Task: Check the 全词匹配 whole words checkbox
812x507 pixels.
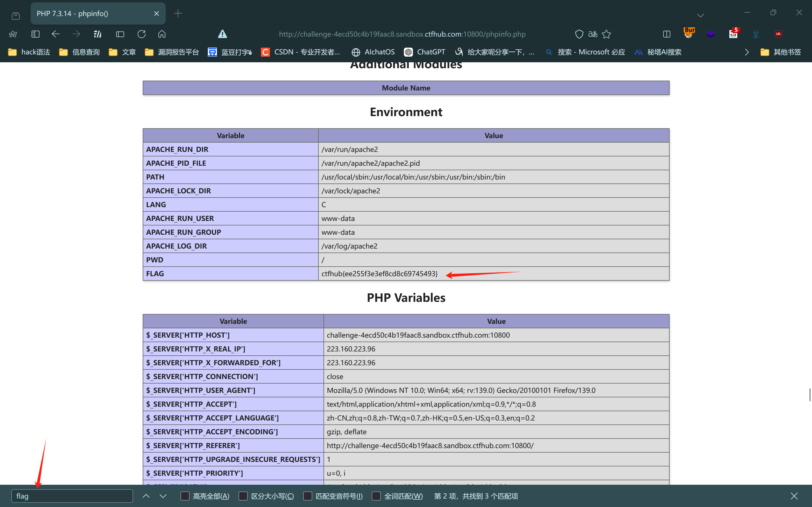Action: 376,496
